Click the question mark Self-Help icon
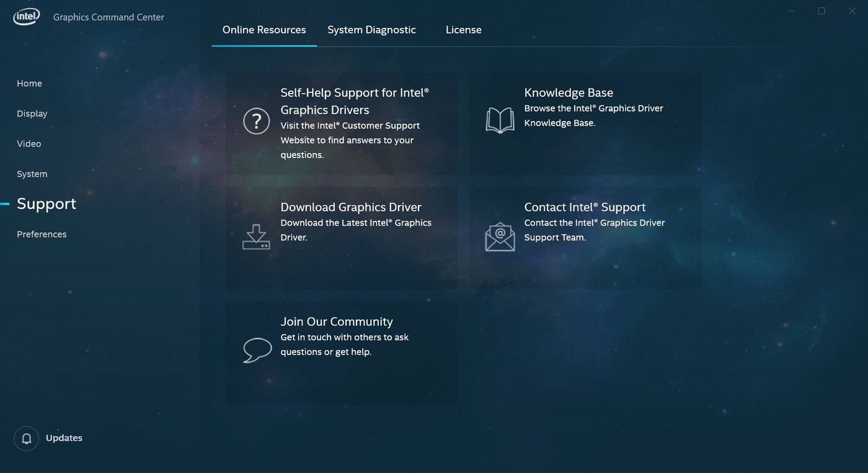Image resolution: width=868 pixels, height=473 pixels. click(256, 121)
